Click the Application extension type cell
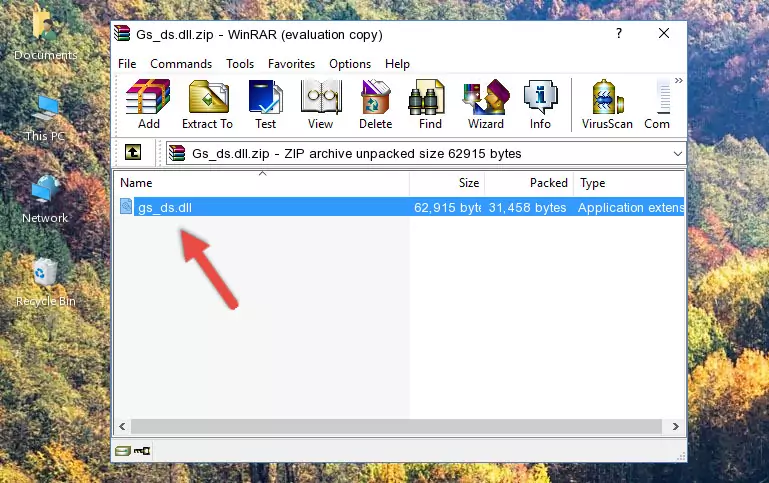The image size is (769, 483). [631, 207]
